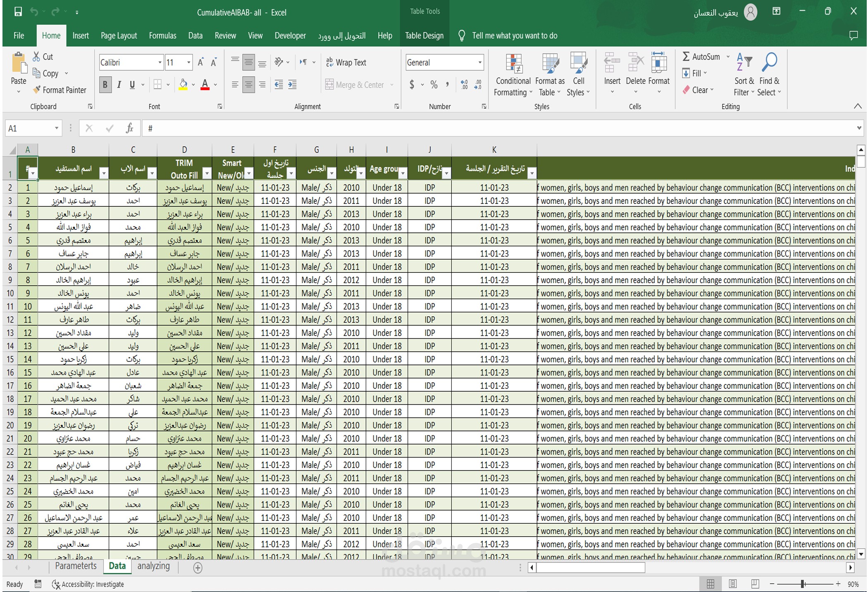
Task: Click the AutoSum button
Action: pos(701,57)
